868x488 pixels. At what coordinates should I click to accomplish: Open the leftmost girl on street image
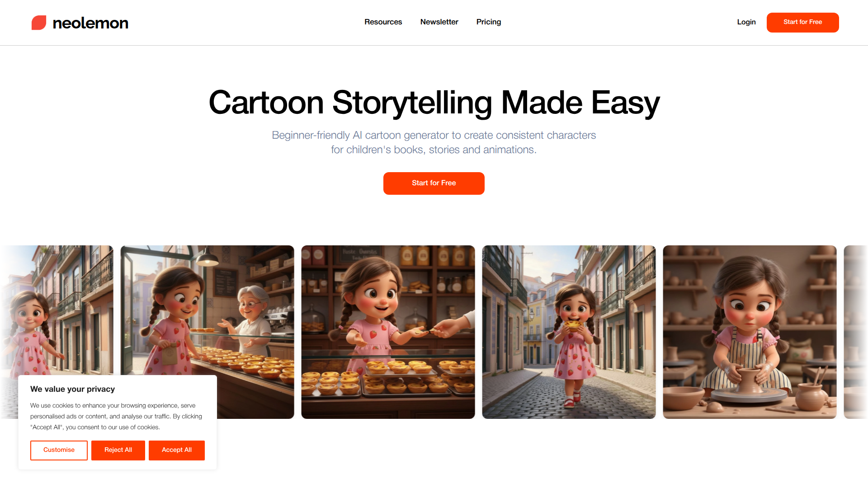[57, 310]
